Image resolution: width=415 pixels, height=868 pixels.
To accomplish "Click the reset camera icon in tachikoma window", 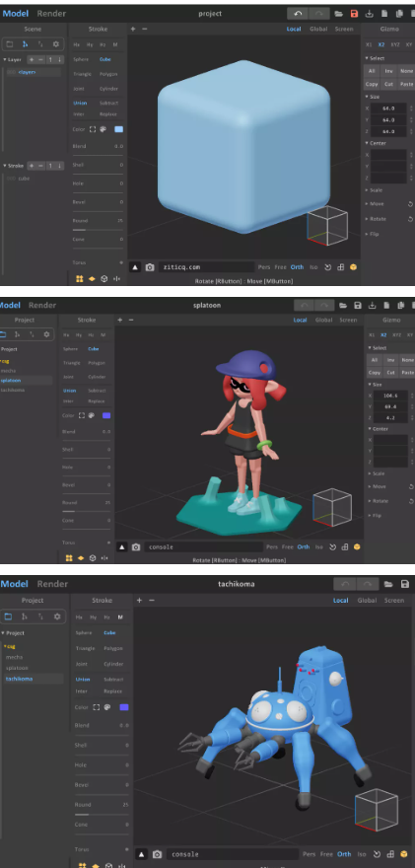I will [x=377, y=854].
